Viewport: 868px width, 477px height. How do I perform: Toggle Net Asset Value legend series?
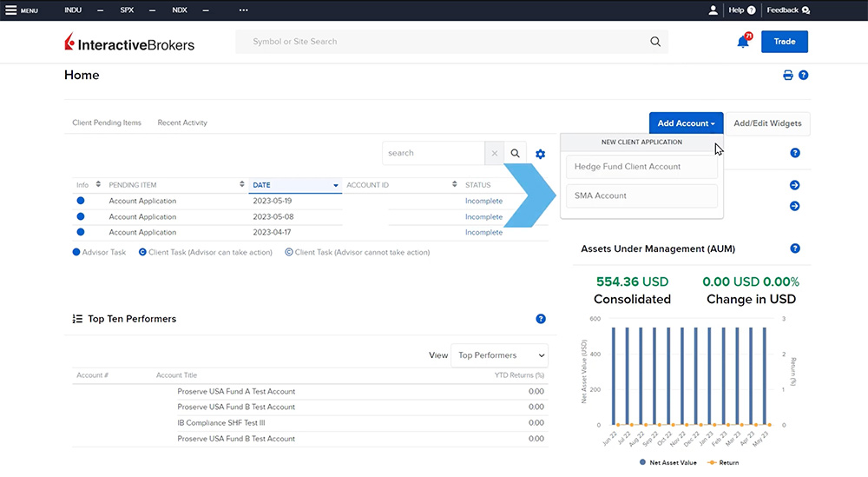pyautogui.click(x=667, y=462)
